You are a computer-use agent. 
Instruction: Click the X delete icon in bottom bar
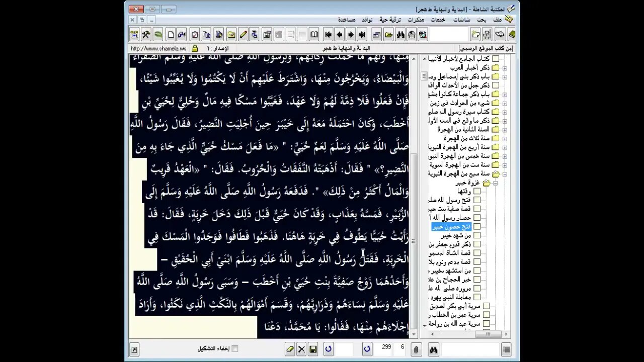point(301,349)
